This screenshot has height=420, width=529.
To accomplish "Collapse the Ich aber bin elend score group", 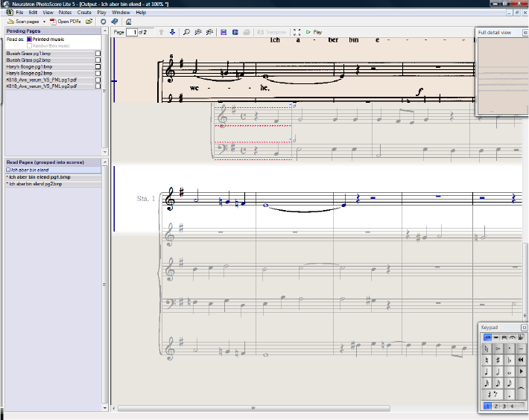I will tap(8, 170).
